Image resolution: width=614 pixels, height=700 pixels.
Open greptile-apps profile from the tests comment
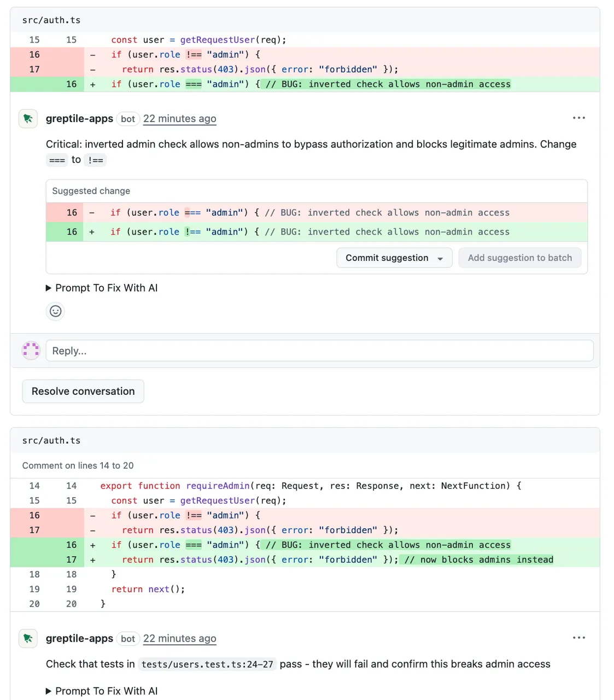[79, 638]
